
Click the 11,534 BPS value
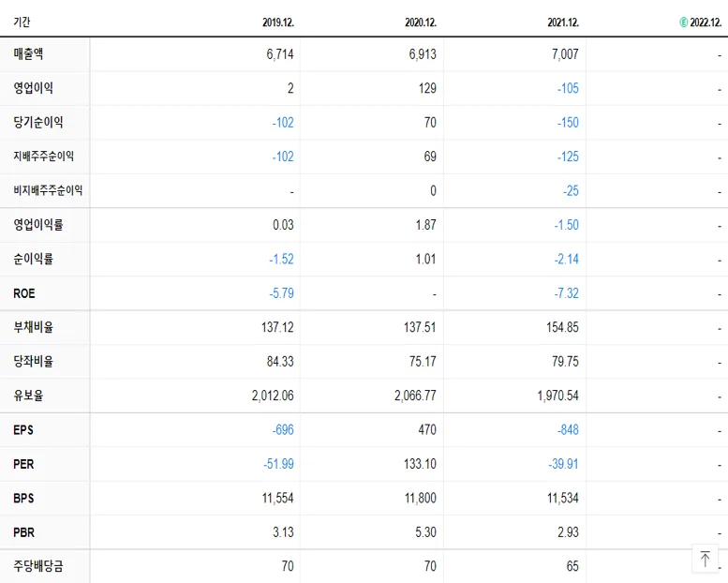(x=563, y=499)
